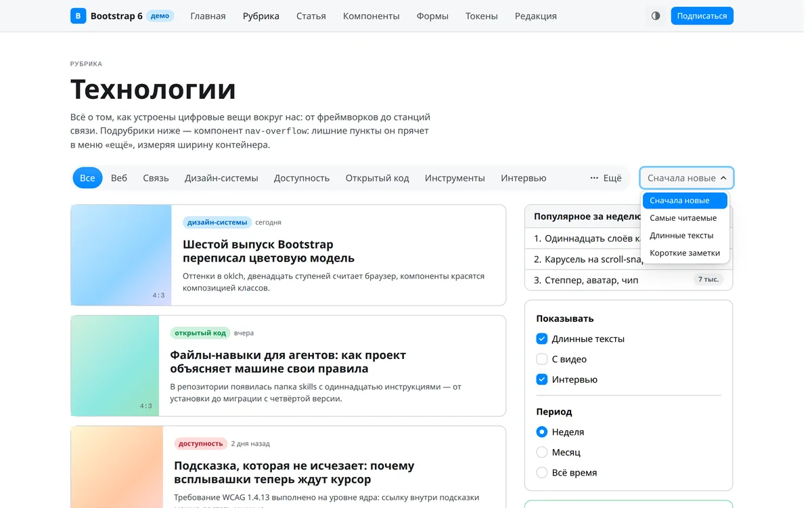Screen dimensions: 812x508
Task: Switch to the "Открытый код" subcategory
Action: 377,178
